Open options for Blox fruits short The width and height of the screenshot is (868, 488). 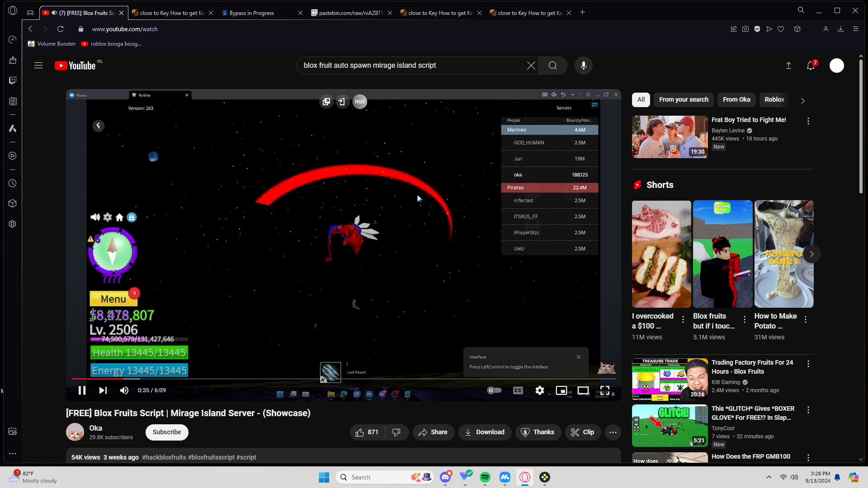[x=745, y=319]
